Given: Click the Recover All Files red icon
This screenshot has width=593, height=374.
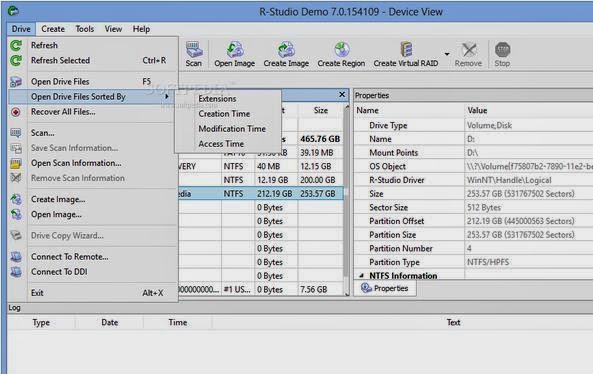Looking at the screenshot, I should coord(16,112).
